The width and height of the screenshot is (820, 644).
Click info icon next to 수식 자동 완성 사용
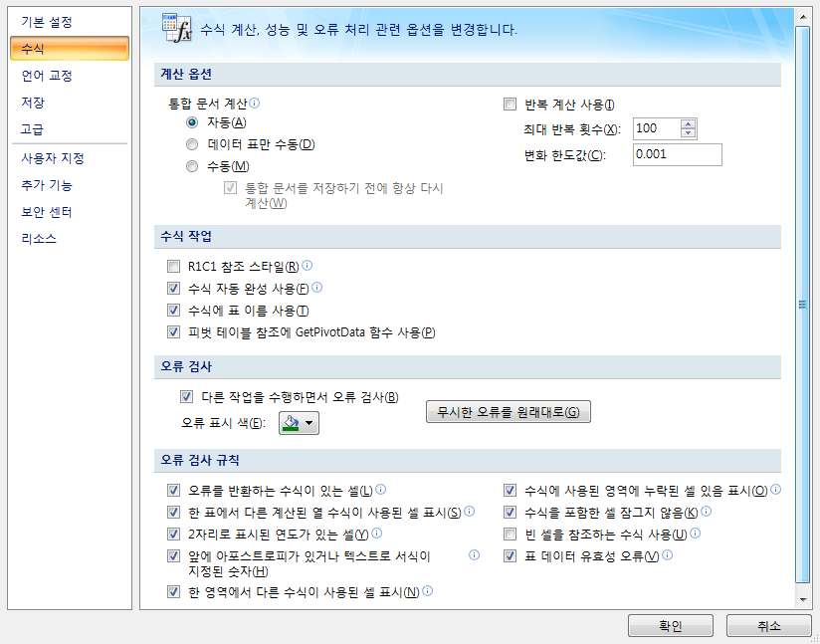[x=316, y=288]
